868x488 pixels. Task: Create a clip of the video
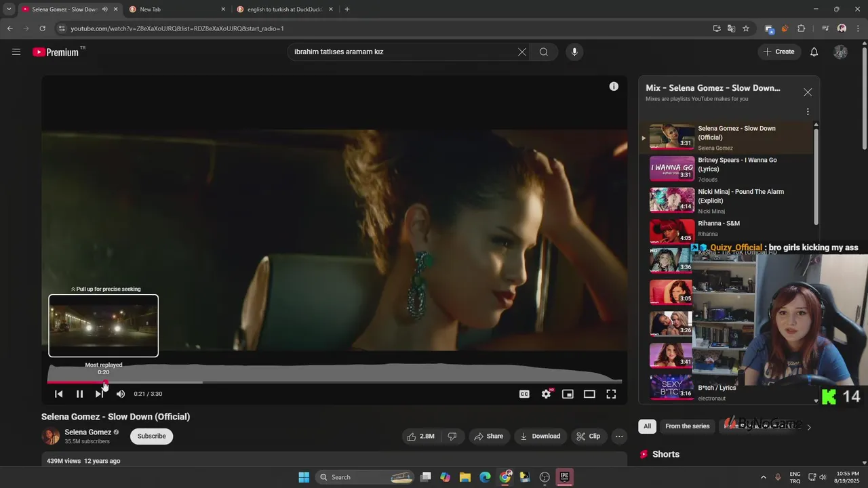coord(588,436)
